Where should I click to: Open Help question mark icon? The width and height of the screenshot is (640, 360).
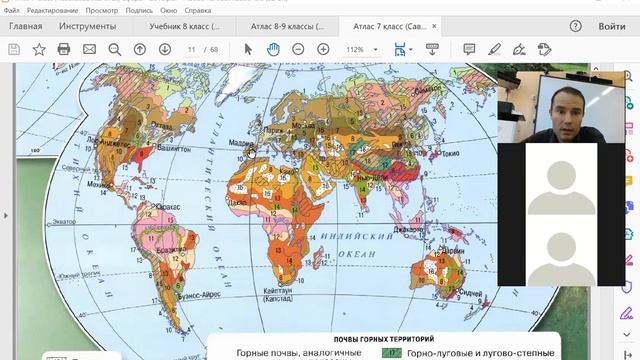click(576, 26)
